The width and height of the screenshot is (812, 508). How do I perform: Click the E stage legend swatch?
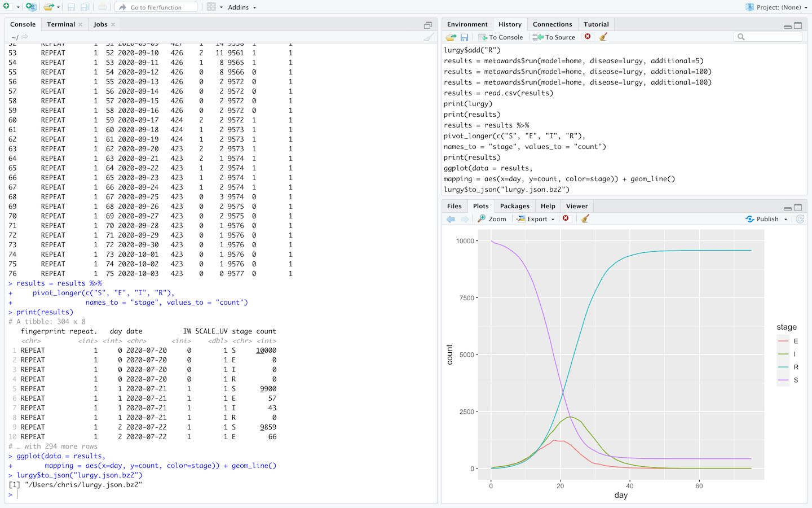(783, 341)
